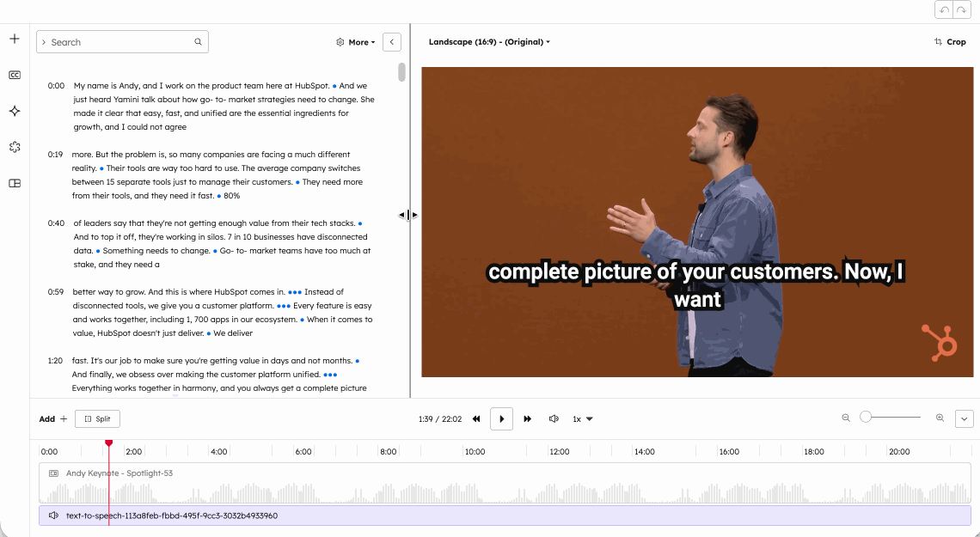The width and height of the screenshot is (980, 537).
Task: Select the Captions (CC) tool
Action: 14,75
